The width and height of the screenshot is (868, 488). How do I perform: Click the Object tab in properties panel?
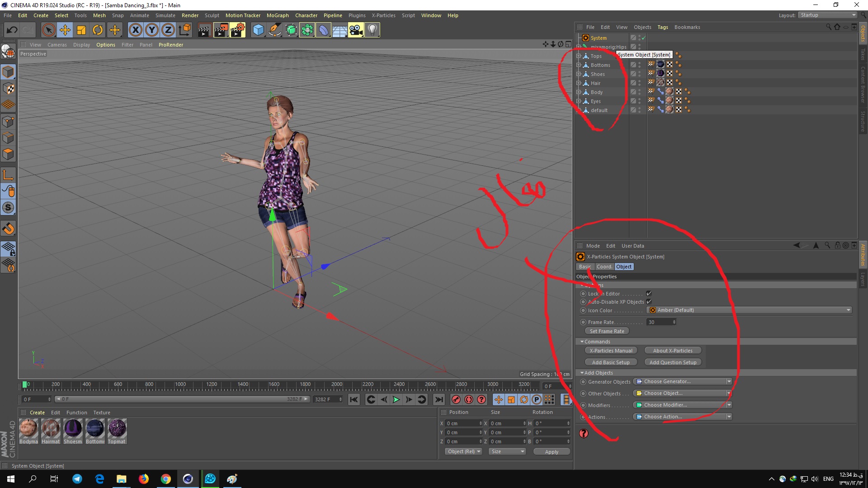coord(623,266)
